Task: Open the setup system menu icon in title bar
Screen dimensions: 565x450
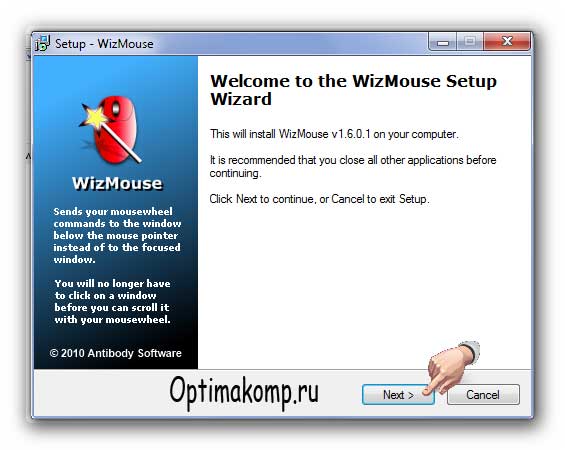Action: point(43,44)
